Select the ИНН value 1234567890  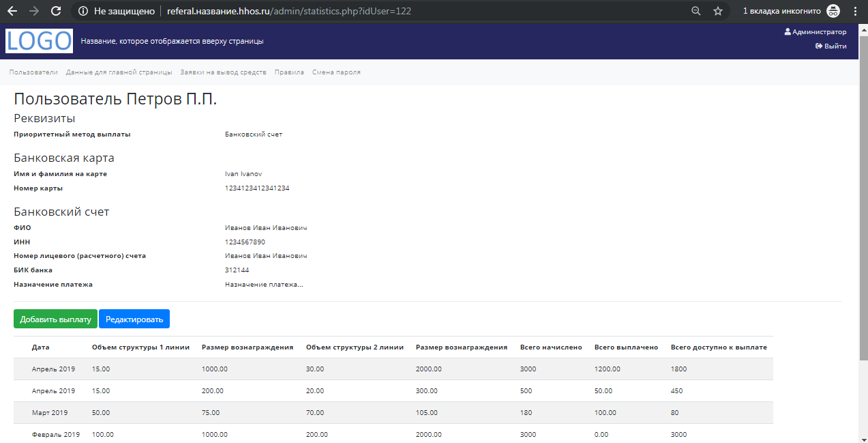coord(245,242)
